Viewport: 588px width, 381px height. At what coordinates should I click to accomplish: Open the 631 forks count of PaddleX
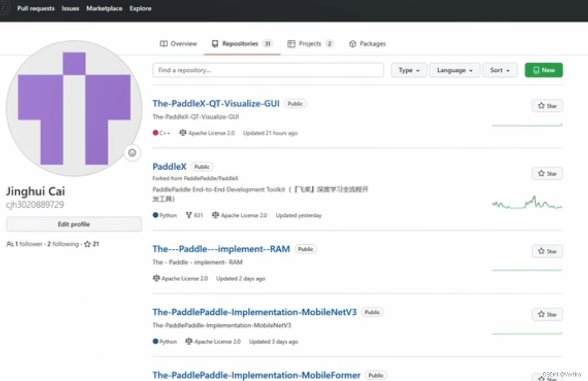(x=194, y=215)
